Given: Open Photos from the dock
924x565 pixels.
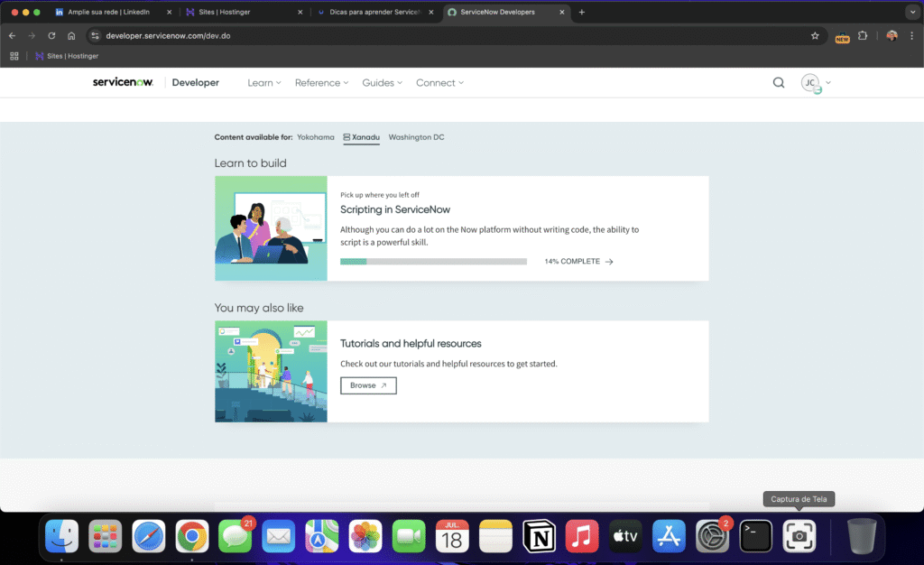Looking at the screenshot, I should pyautogui.click(x=365, y=536).
